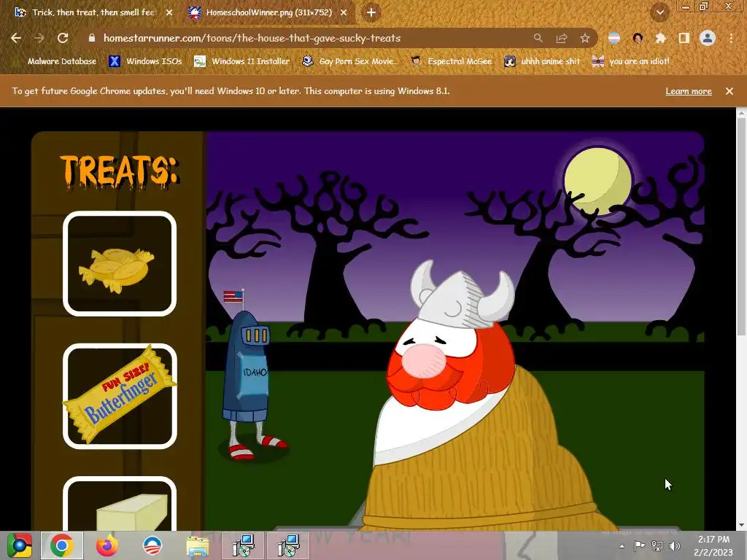Bookmark this page with the star
Screen dimensions: 747x560
coord(585,38)
